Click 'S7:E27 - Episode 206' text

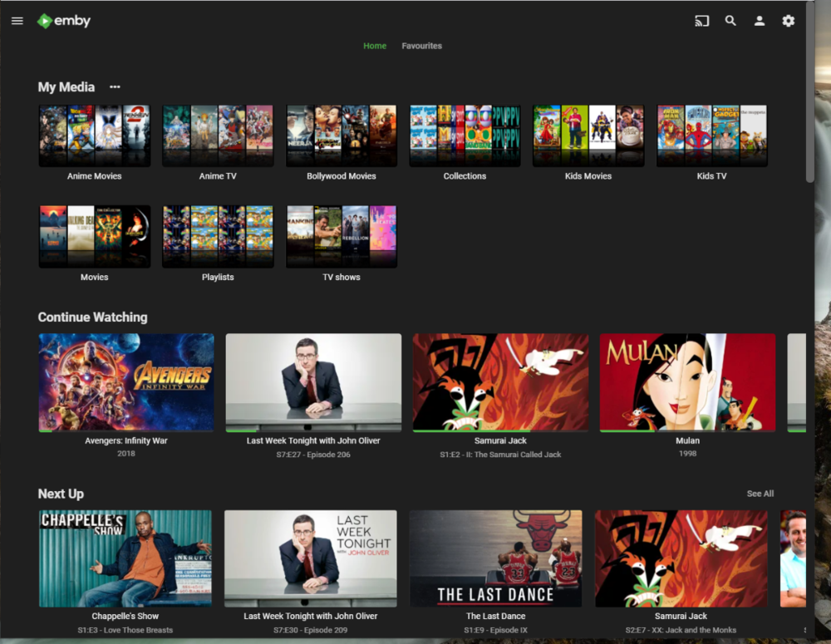point(313,455)
